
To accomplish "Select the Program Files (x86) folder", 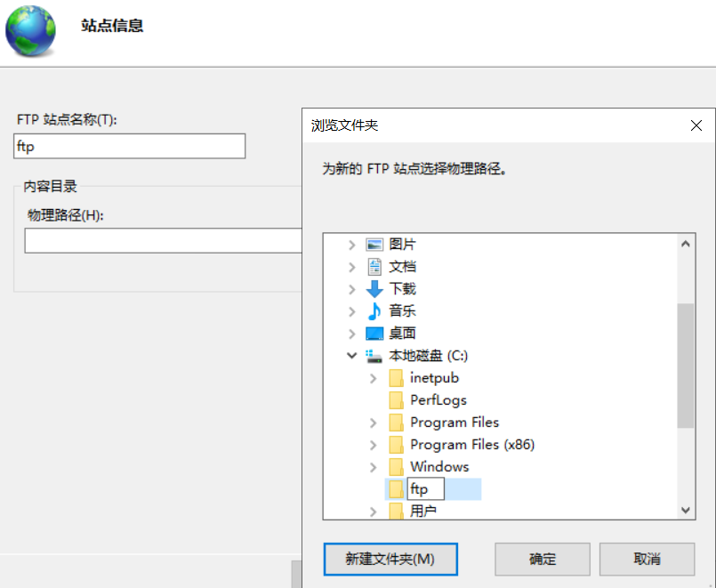I will tap(471, 445).
